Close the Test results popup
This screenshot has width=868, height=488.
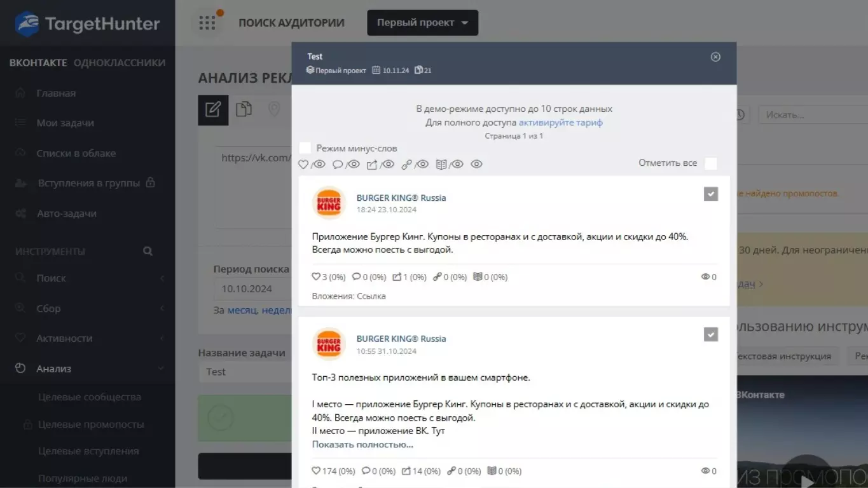tap(715, 57)
